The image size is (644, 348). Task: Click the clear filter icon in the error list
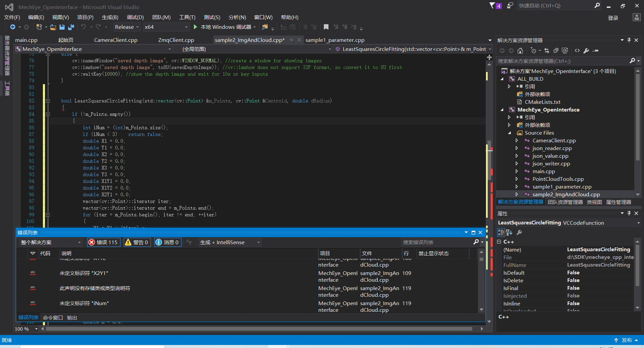[x=189, y=242]
